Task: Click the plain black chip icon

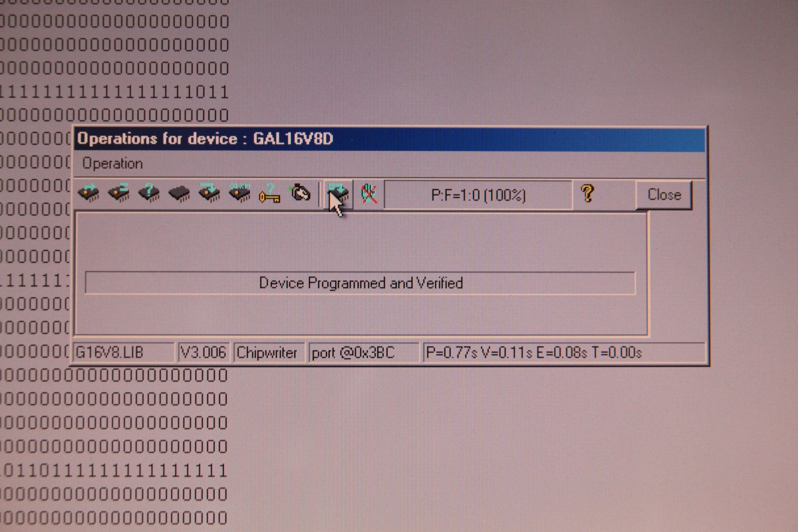Action: [179, 194]
